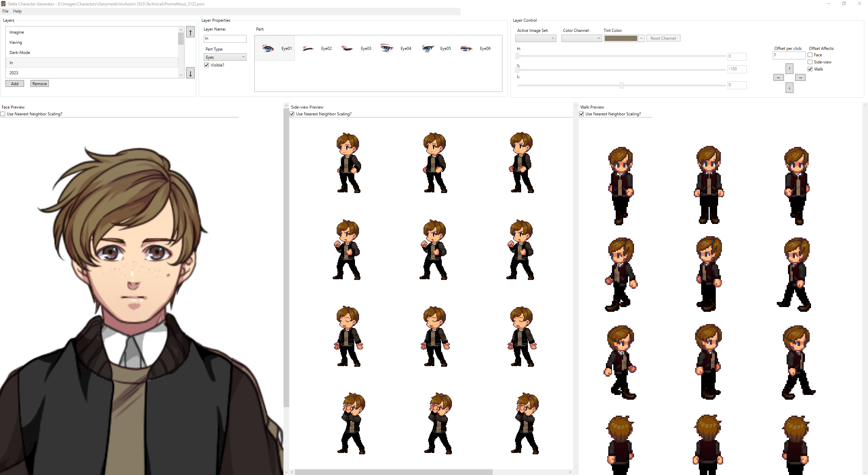Click the Tint Color swatch
The image size is (868, 475).
(621, 38)
